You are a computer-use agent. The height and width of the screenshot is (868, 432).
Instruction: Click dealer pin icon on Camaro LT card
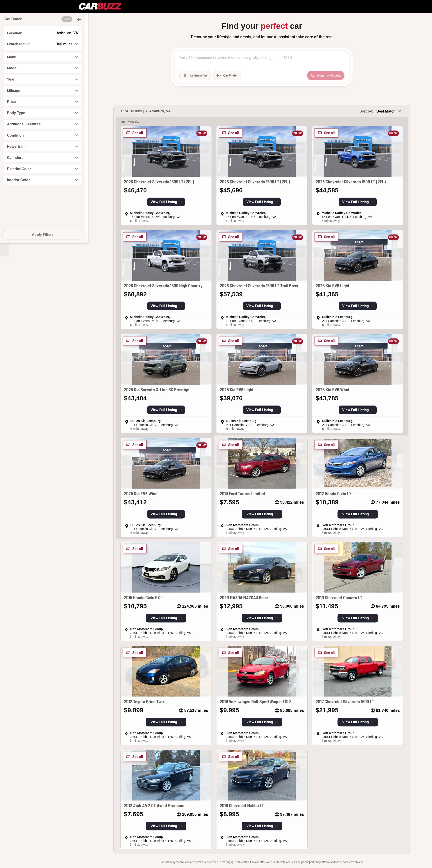pyautogui.click(x=318, y=630)
